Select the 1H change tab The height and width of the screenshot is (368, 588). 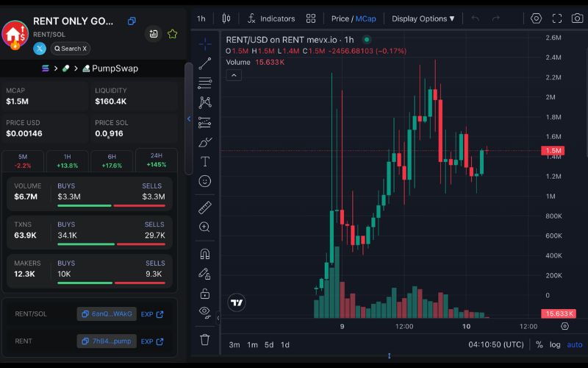pos(67,160)
